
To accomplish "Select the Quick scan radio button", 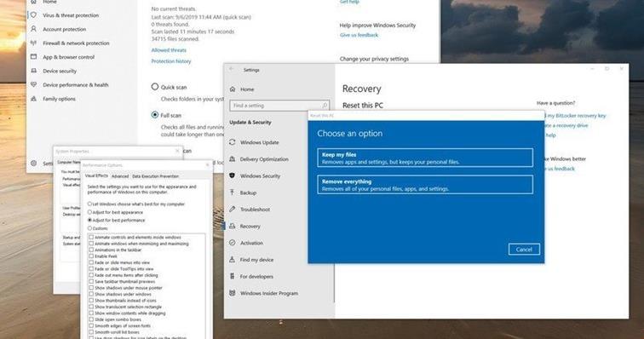I will (155, 87).
